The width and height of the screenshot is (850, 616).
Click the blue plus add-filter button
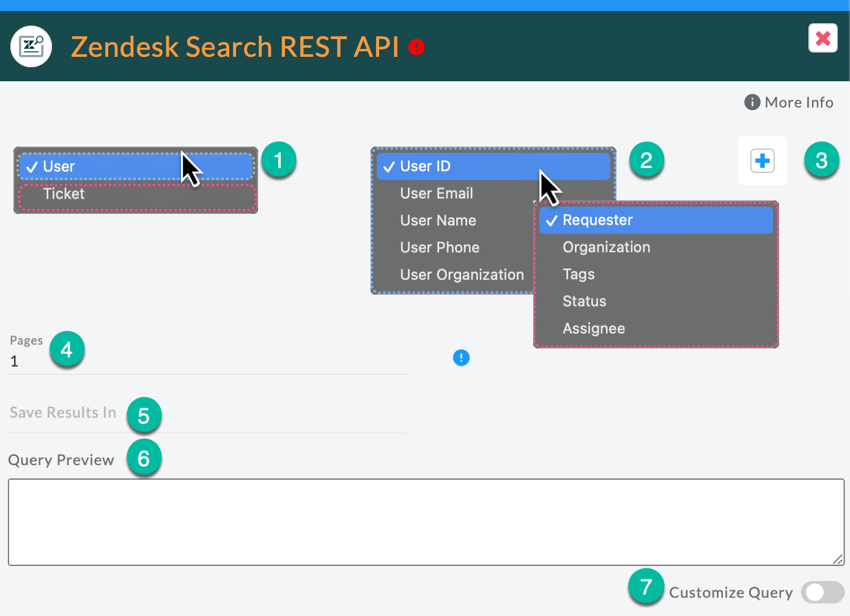tap(763, 161)
